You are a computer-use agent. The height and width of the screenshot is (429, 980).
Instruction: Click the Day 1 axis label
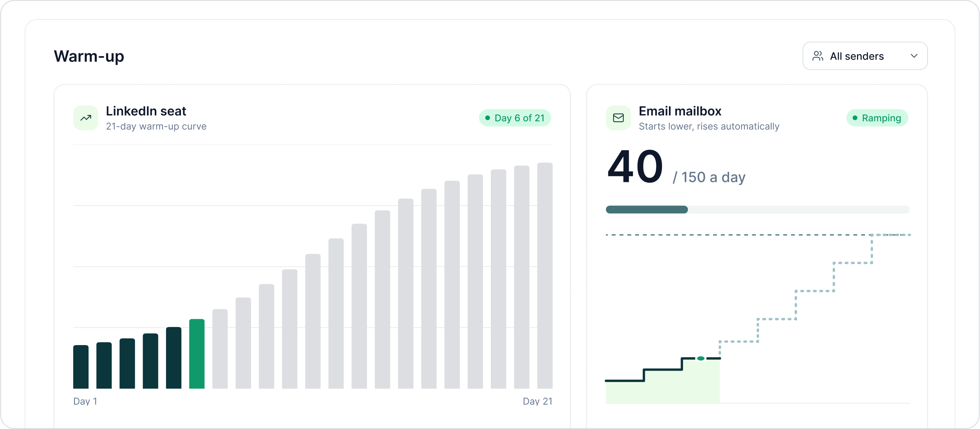click(85, 401)
